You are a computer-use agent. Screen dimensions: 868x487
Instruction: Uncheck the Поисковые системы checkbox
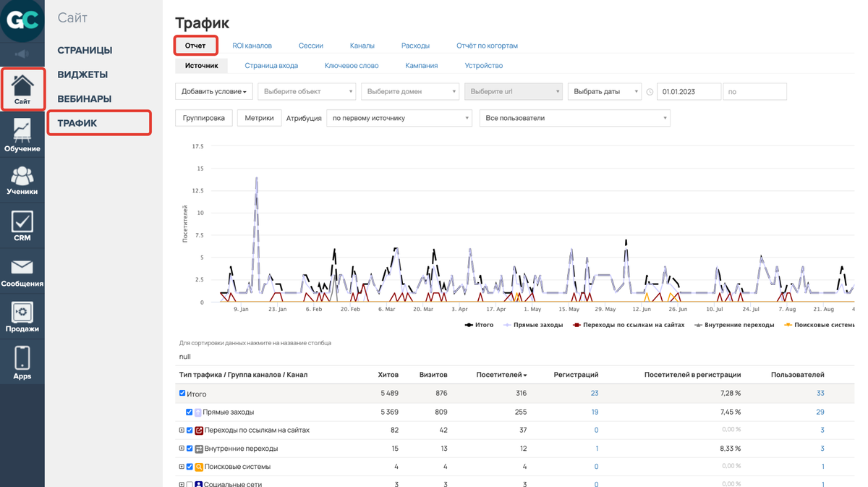(190, 467)
